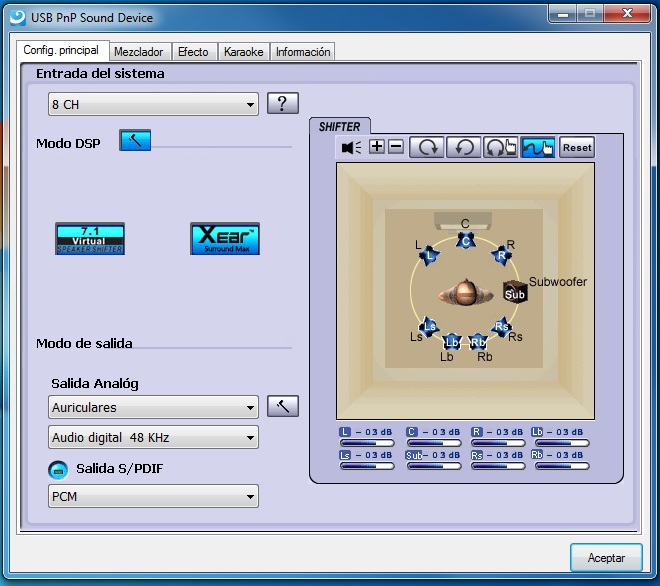The width and height of the screenshot is (660, 586).
Task: Click the app icon in title bar
Action: 18,17
